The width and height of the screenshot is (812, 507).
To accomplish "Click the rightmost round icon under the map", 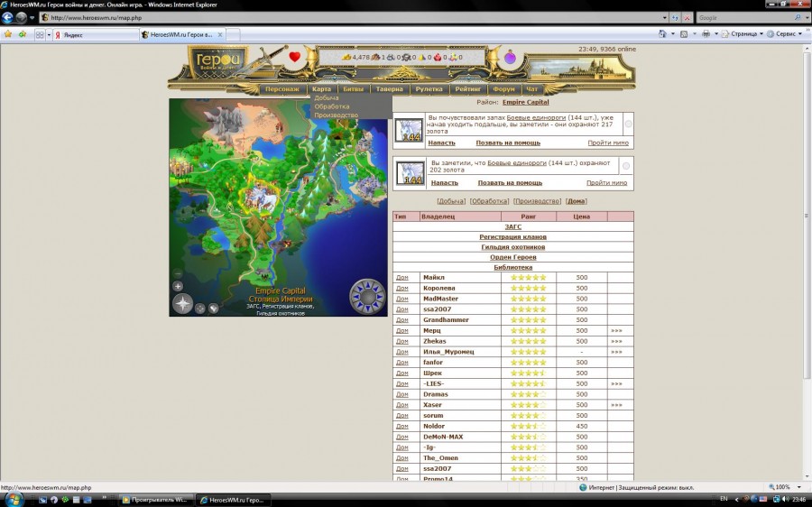I will click(x=213, y=309).
